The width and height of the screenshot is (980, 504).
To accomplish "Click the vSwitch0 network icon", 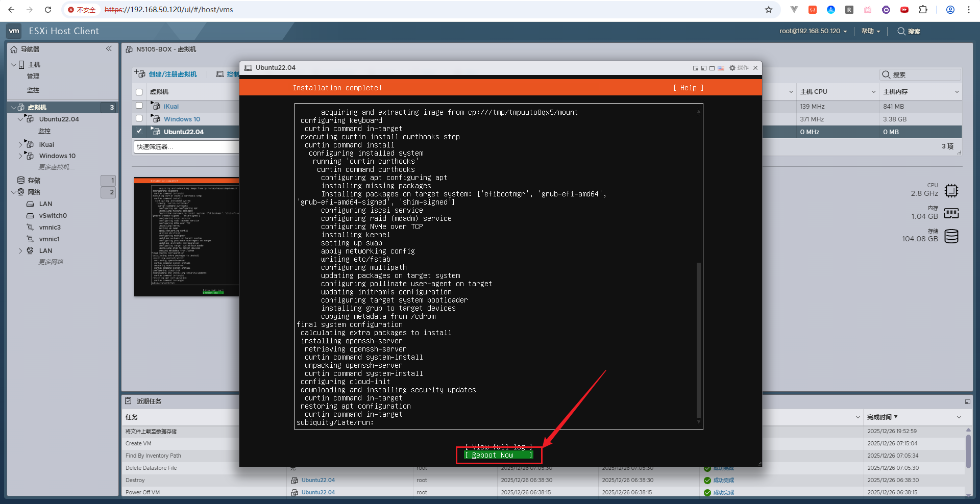I will coord(30,216).
